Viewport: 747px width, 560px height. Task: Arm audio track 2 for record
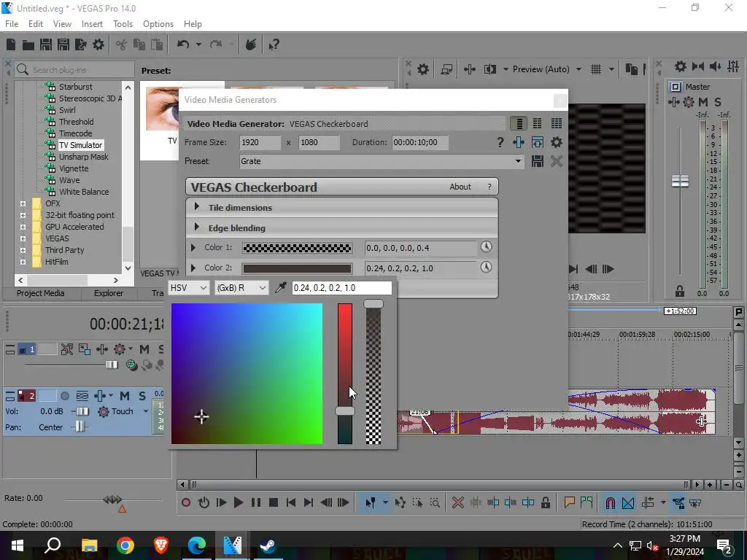65,396
